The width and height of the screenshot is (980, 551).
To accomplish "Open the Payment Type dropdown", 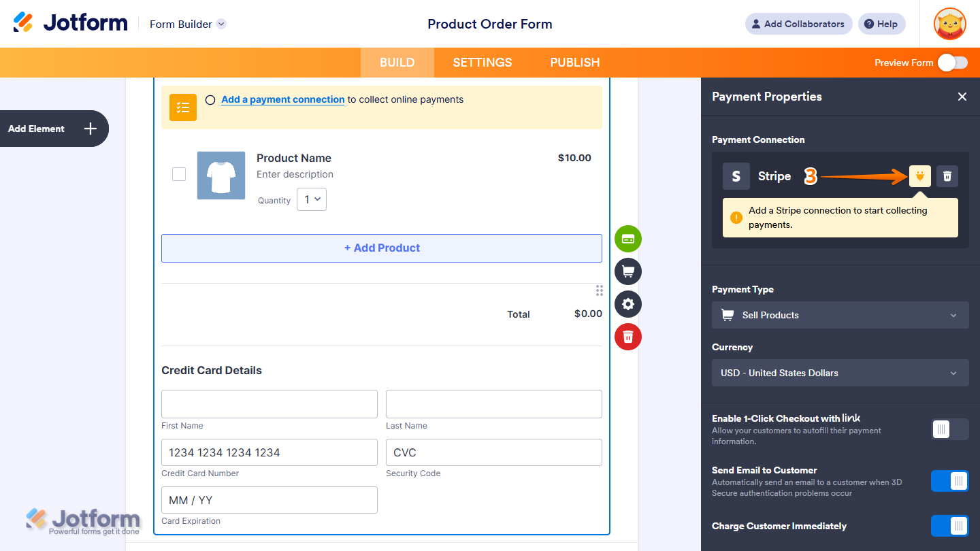I will pos(840,315).
